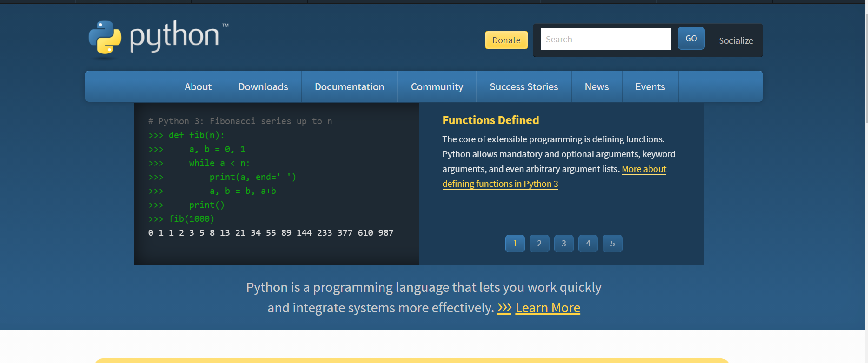Viewport: 868px width, 363px height.
Task: Open the News menu
Action: (596, 87)
